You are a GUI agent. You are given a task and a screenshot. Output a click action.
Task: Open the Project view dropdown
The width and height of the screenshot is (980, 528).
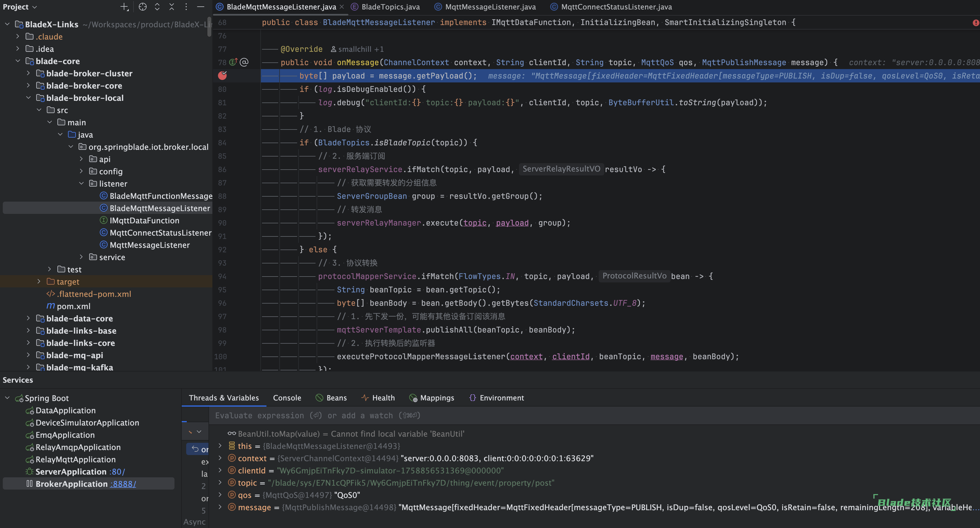[20, 7]
